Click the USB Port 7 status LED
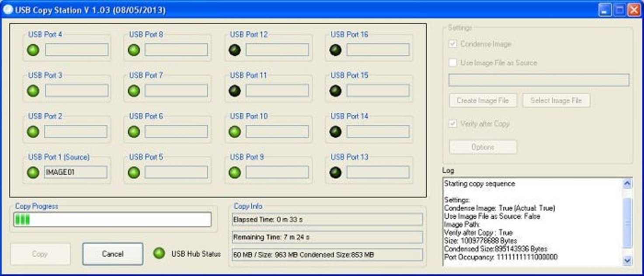The width and height of the screenshot is (644, 276). coord(134,91)
